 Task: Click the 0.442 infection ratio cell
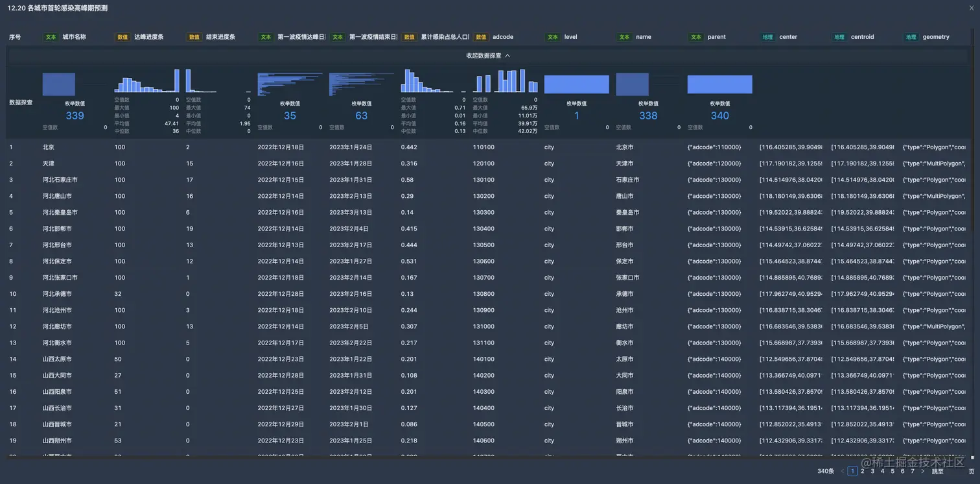(x=409, y=147)
